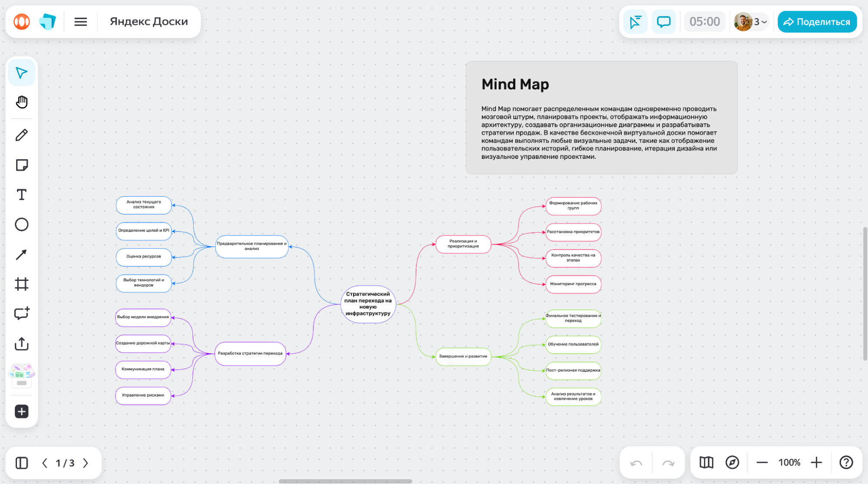Toggle the comments display button
This screenshot has width=868, height=484.
663,22
